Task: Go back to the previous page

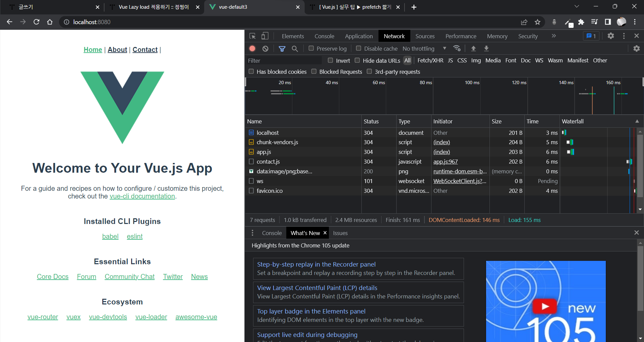Action: click(x=10, y=22)
